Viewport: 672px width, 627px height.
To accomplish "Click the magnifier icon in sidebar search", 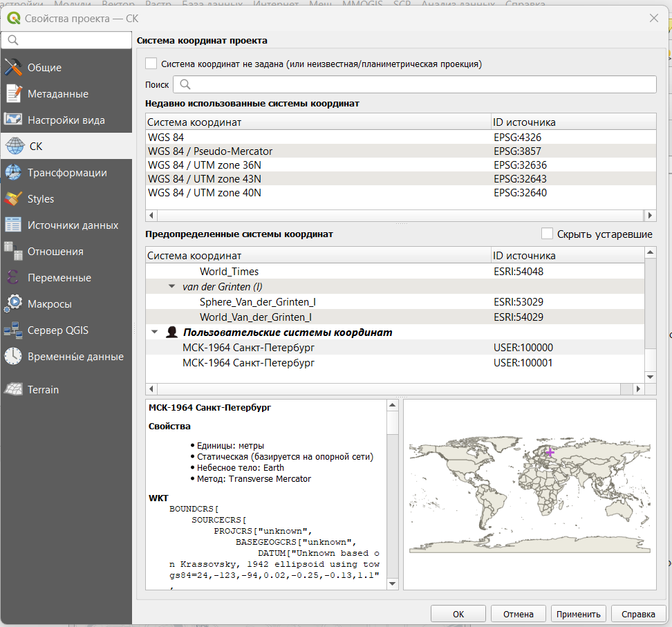I will (x=13, y=40).
